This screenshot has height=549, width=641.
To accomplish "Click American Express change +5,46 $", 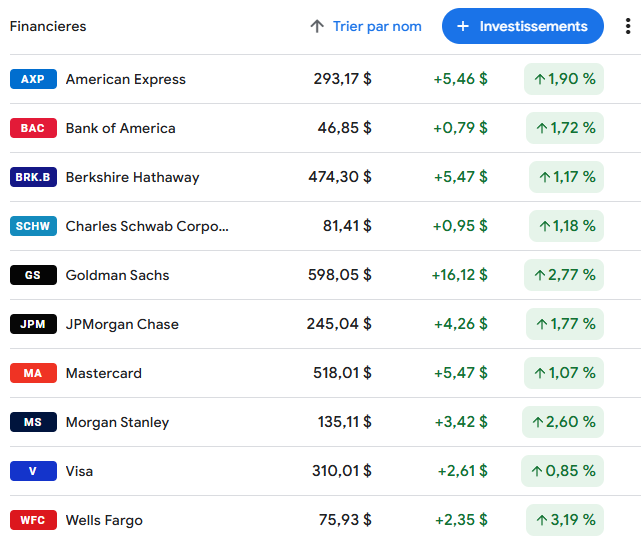I will tap(460, 78).
